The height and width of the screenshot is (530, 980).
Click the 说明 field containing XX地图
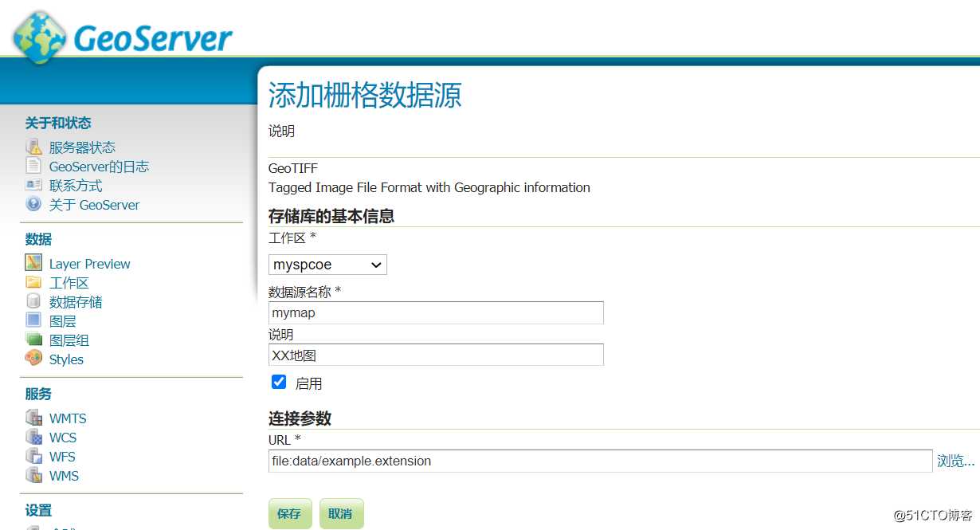tap(436, 355)
